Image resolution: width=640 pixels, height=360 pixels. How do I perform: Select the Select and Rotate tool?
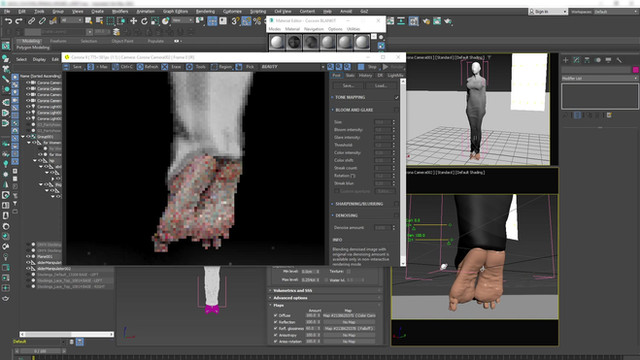click(x=144, y=21)
